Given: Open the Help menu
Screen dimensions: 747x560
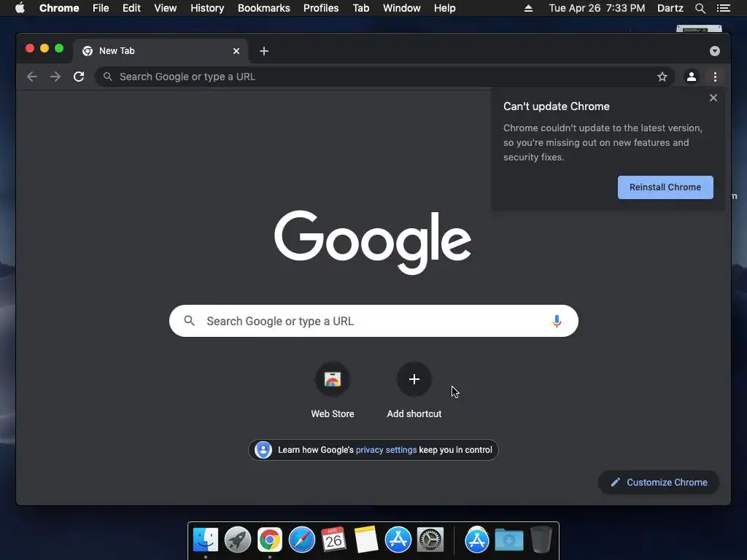Looking at the screenshot, I should (x=444, y=8).
